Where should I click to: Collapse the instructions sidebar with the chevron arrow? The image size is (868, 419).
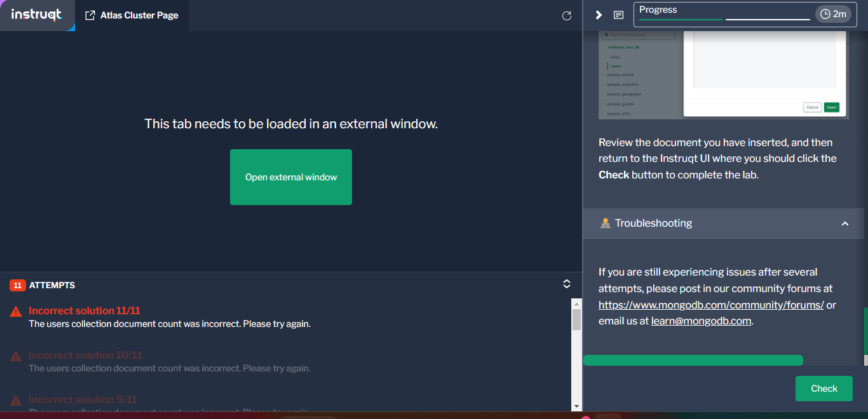(599, 15)
